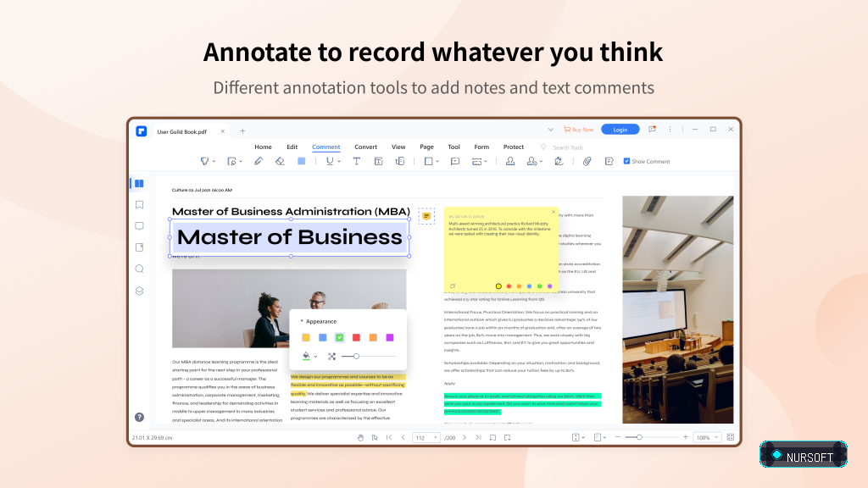Choose the red swatch in Appearance

coord(357,337)
